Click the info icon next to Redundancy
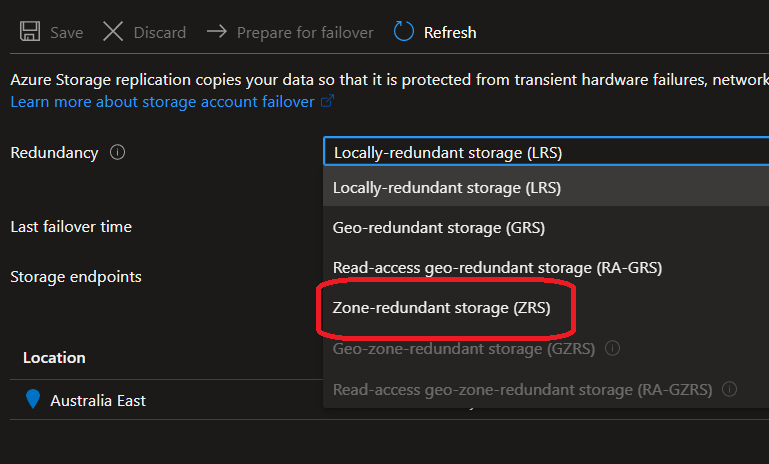The image size is (769, 464). pyautogui.click(x=118, y=153)
